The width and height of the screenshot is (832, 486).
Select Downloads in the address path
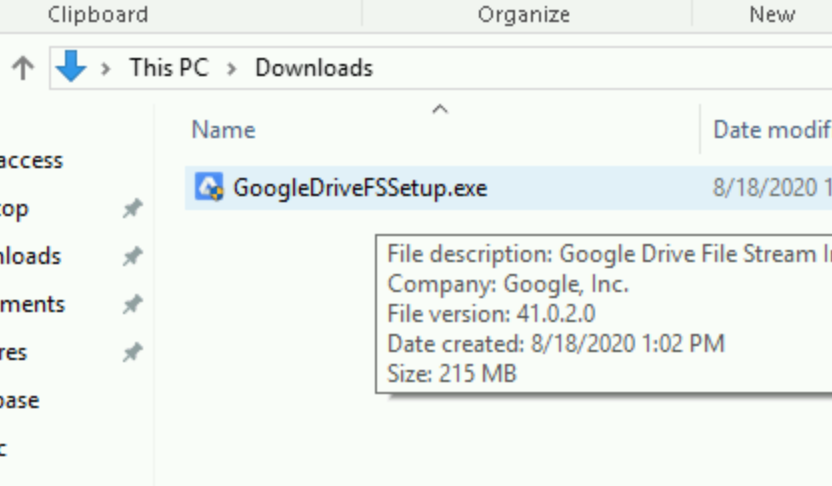tap(314, 68)
